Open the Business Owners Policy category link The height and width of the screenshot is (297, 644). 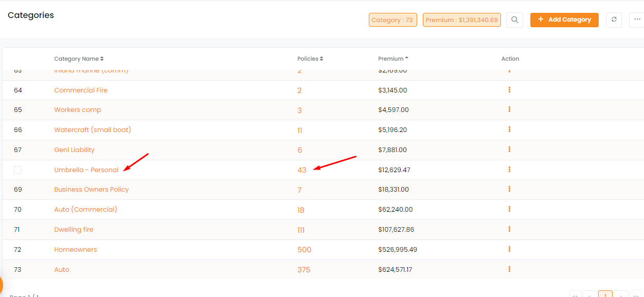pyautogui.click(x=92, y=190)
